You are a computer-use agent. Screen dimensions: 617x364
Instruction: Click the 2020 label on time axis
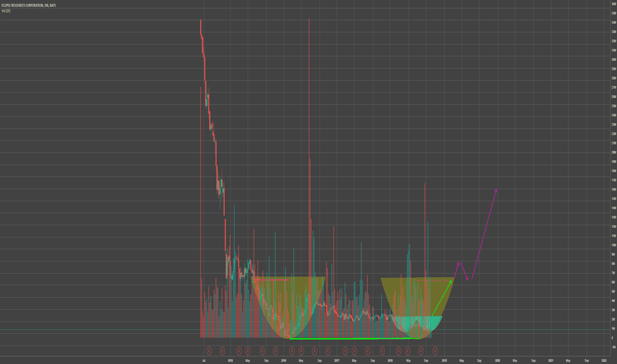497,361
